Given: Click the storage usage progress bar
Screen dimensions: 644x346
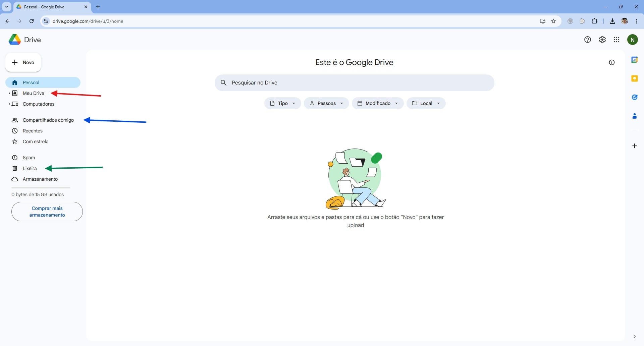Looking at the screenshot, I should (41, 188).
